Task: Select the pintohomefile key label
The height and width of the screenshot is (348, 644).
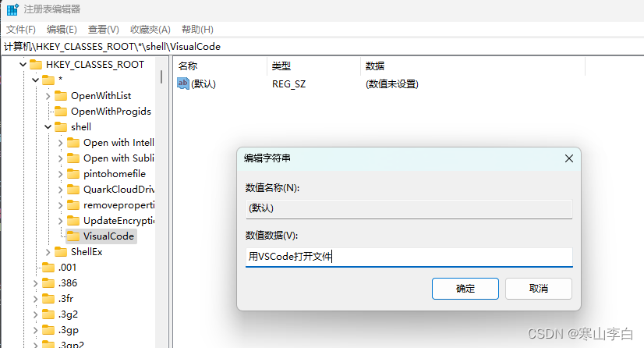Action: 114,174
